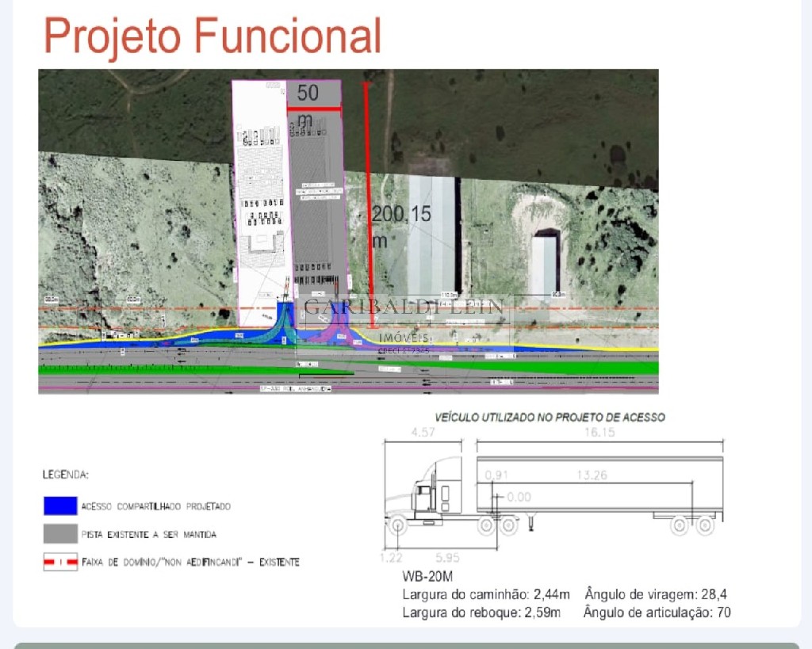The width and height of the screenshot is (812, 649).
Task: Click 'Ângulo de articulação: 70' text
Action: tap(657, 613)
